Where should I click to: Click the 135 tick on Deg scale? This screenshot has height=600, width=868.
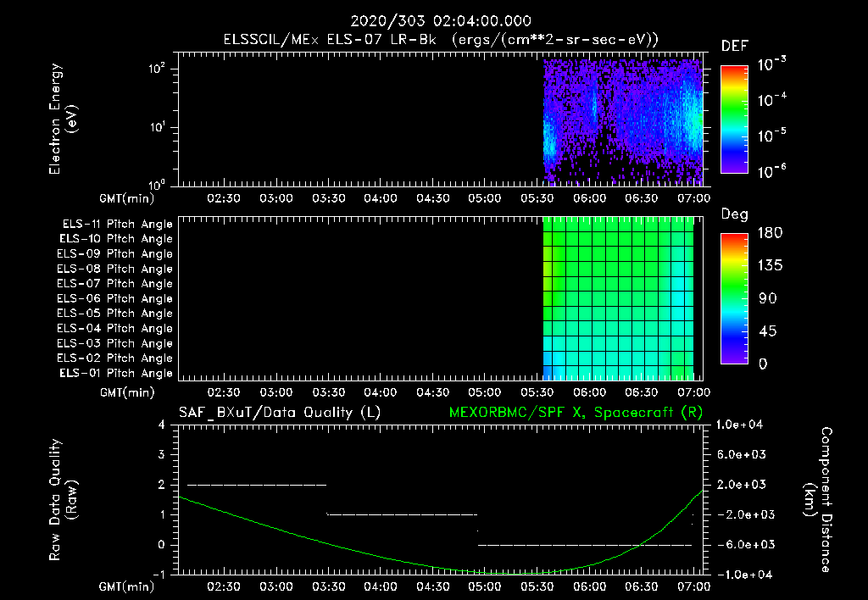(770, 266)
